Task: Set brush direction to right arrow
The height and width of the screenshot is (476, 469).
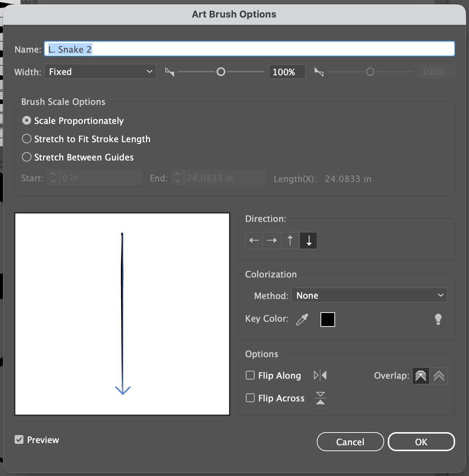Action: tap(272, 241)
